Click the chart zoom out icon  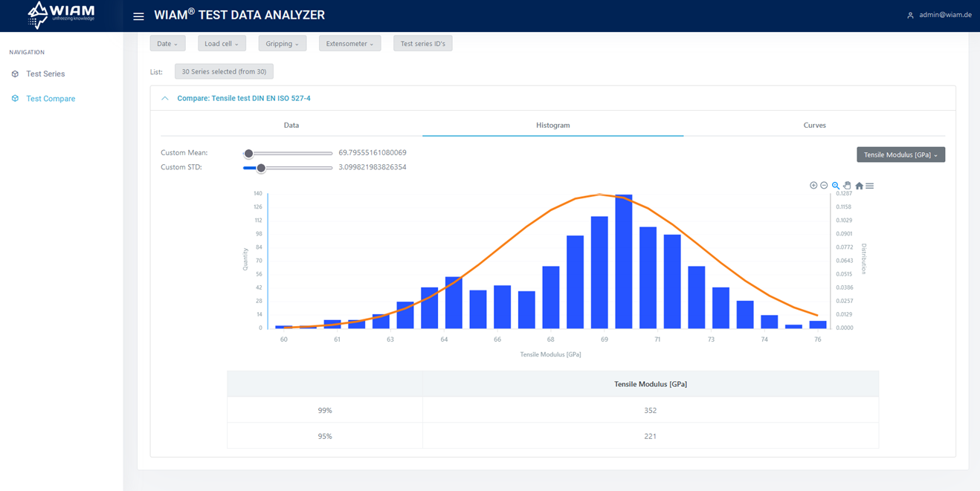pos(824,186)
